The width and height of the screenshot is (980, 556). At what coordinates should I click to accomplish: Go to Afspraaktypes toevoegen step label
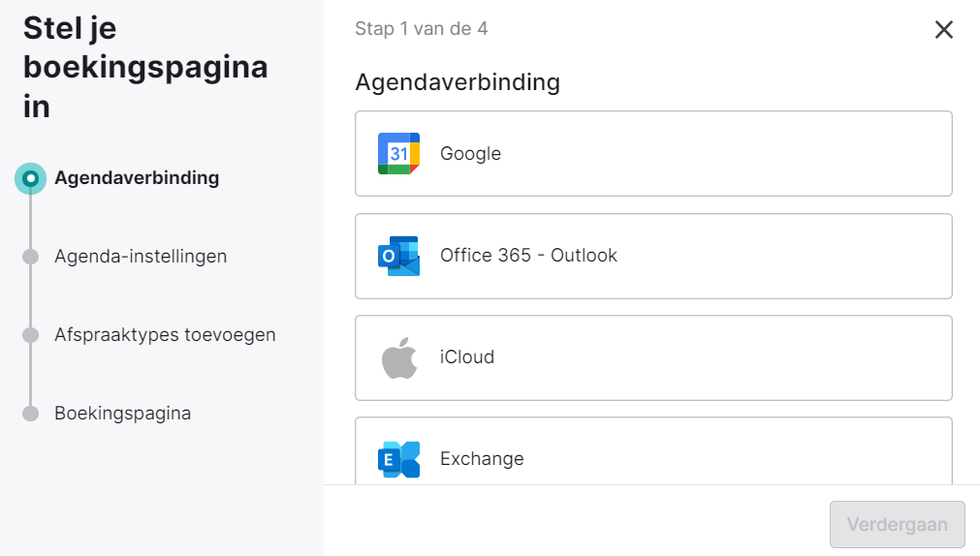pos(165,335)
